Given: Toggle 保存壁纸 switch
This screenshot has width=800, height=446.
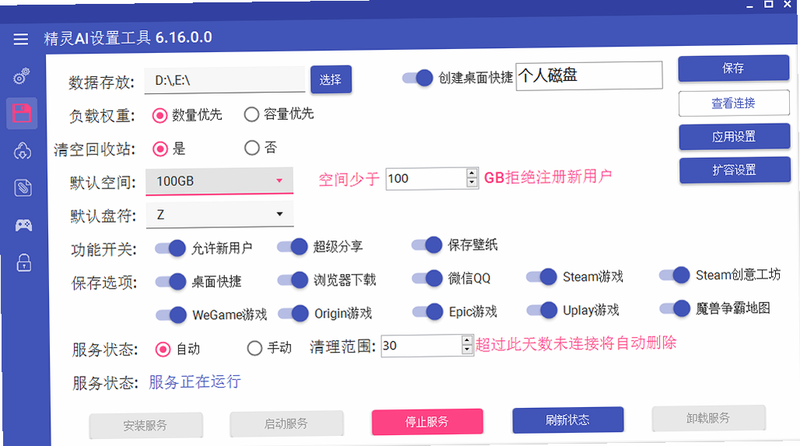Looking at the screenshot, I should pos(427,245).
